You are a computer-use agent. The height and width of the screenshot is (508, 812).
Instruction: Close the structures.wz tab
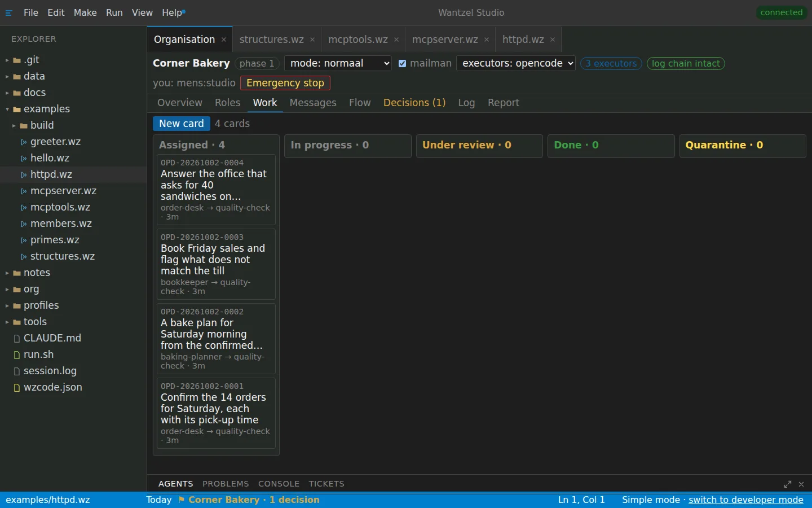coord(312,40)
